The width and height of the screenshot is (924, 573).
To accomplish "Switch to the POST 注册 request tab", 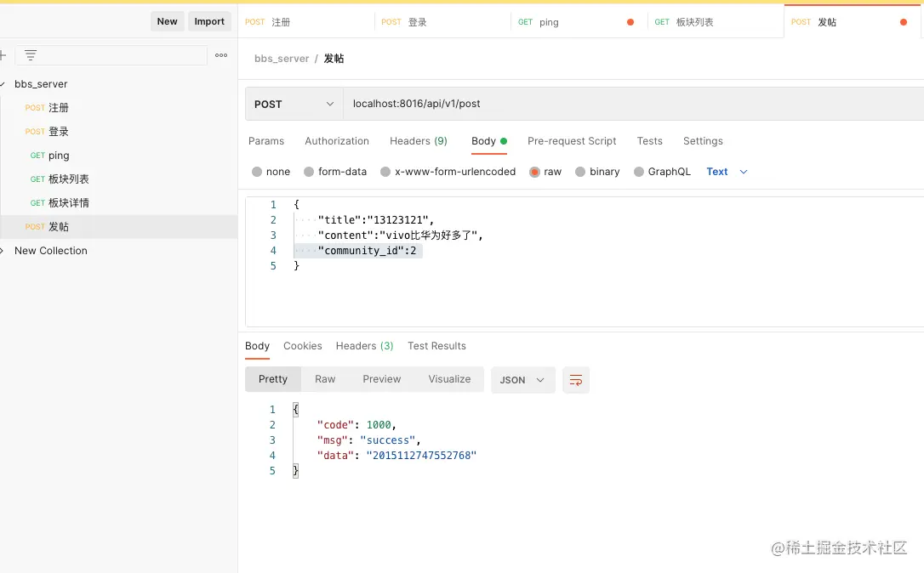I will click(305, 22).
